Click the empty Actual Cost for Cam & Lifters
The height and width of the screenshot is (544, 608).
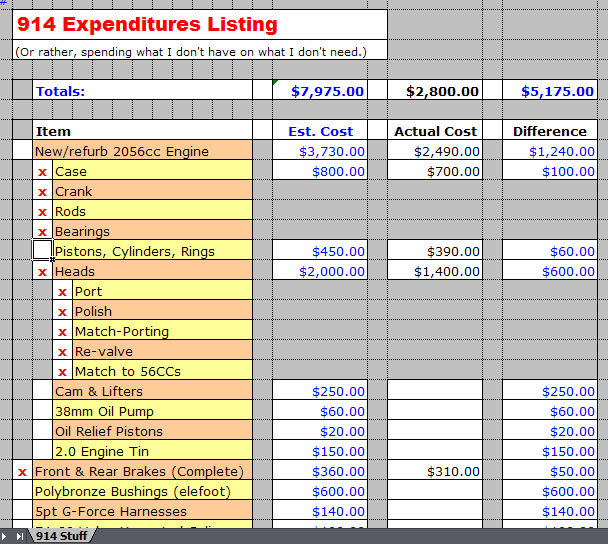click(x=435, y=390)
